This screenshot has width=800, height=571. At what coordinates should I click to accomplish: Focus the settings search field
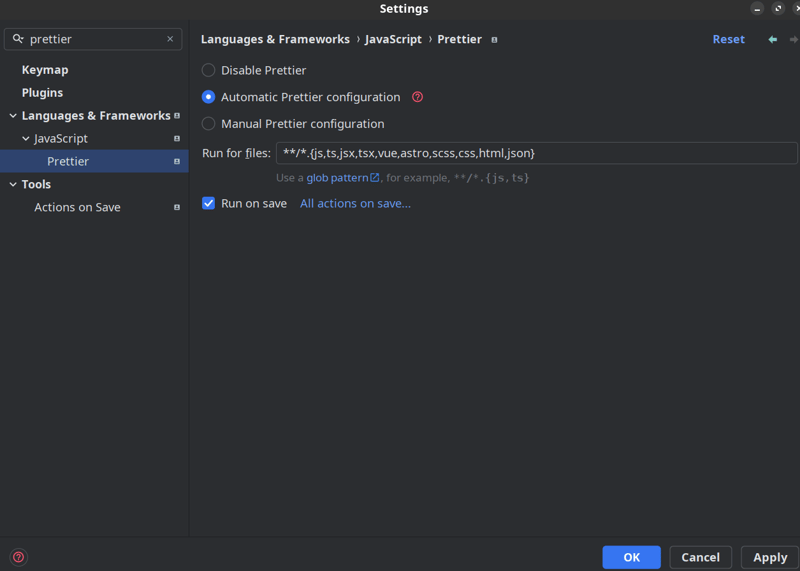pos(93,39)
